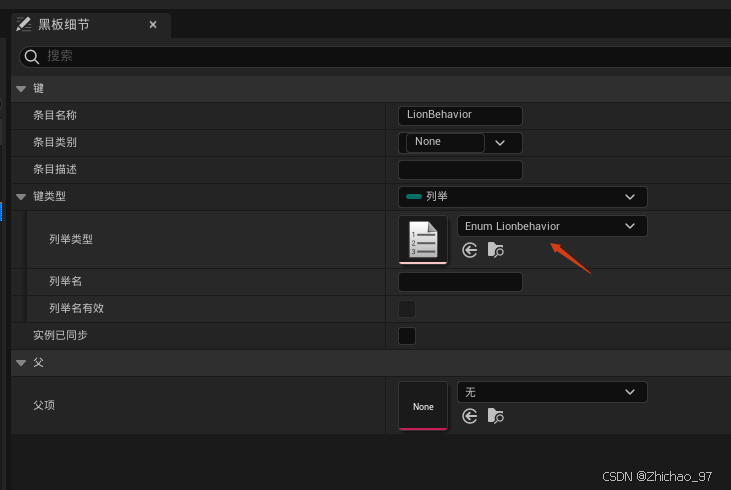Close the 黑板细节 tab
The height and width of the screenshot is (490, 731).
pos(153,25)
